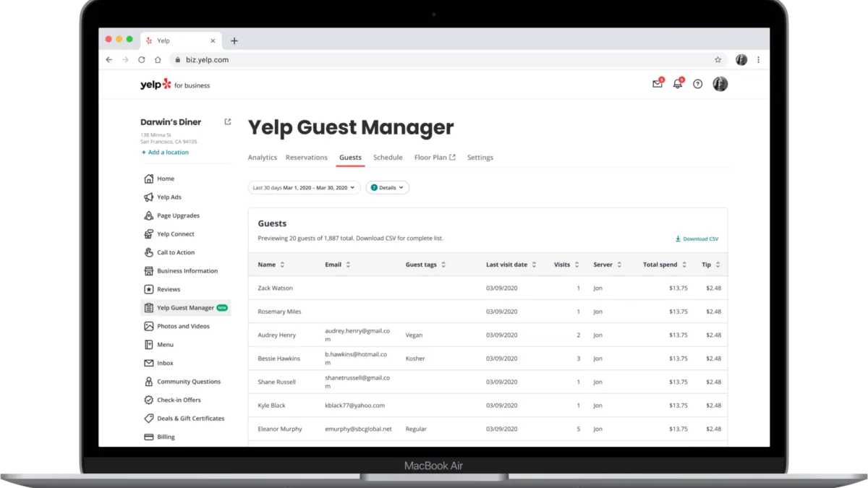Switch to the Analytics tab
The image size is (868, 488).
[263, 158]
